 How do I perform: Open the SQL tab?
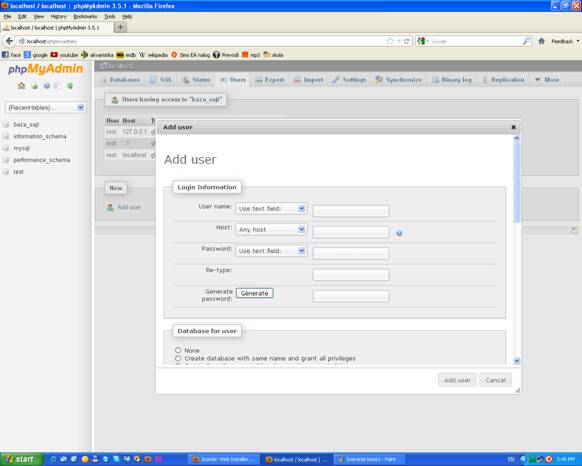pyautogui.click(x=161, y=80)
